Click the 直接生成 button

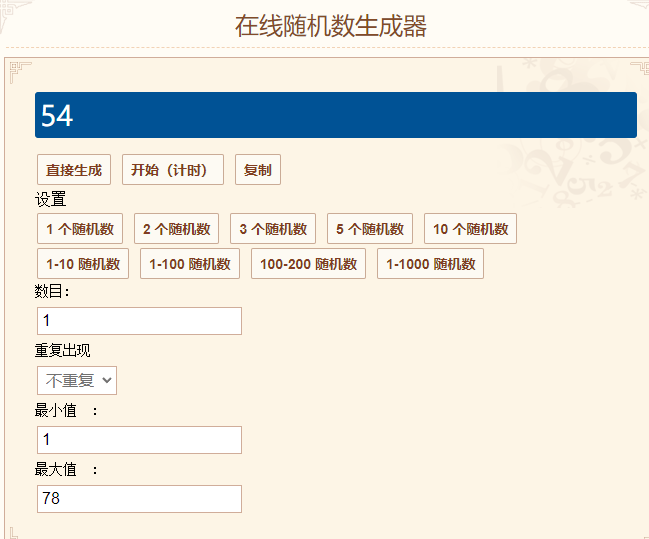(74, 170)
